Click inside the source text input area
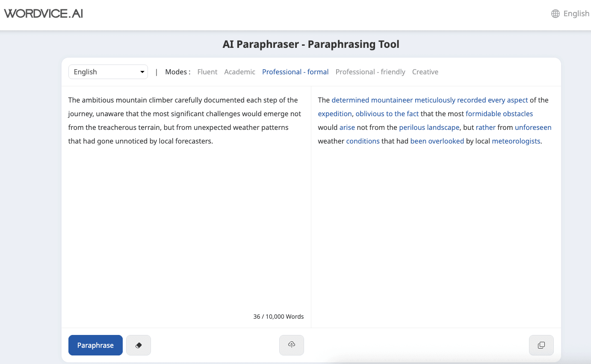This screenshot has width=591, height=364. coord(184,192)
